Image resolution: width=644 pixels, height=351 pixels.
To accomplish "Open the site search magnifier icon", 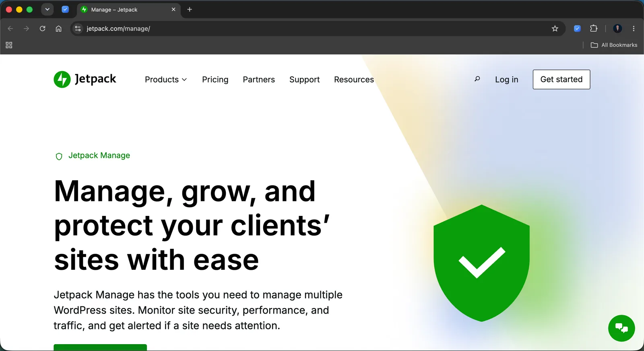I will click(x=477, y=79).
